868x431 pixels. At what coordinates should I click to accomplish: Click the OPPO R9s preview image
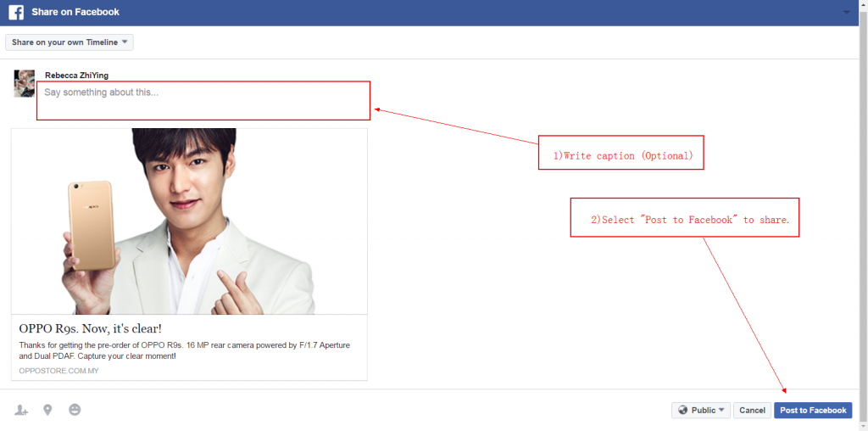tap(189, 221)
